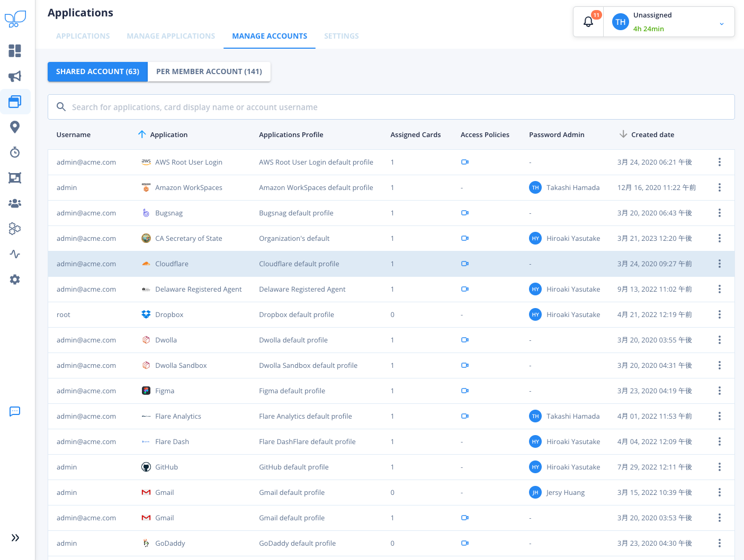This screenshot has height=560, width=744.
Task: Open row menu for CA Secretary of State
Action: click(720, 238)
